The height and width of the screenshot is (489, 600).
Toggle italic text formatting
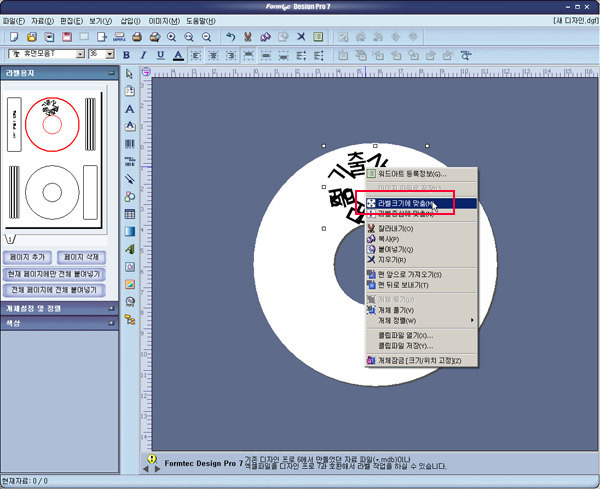click(143, 54)
